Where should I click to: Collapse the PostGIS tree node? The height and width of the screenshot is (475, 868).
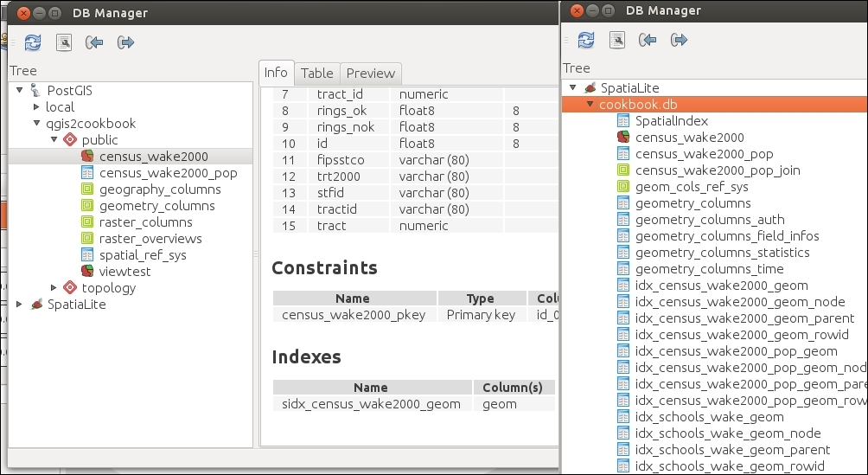click(20, 90)
